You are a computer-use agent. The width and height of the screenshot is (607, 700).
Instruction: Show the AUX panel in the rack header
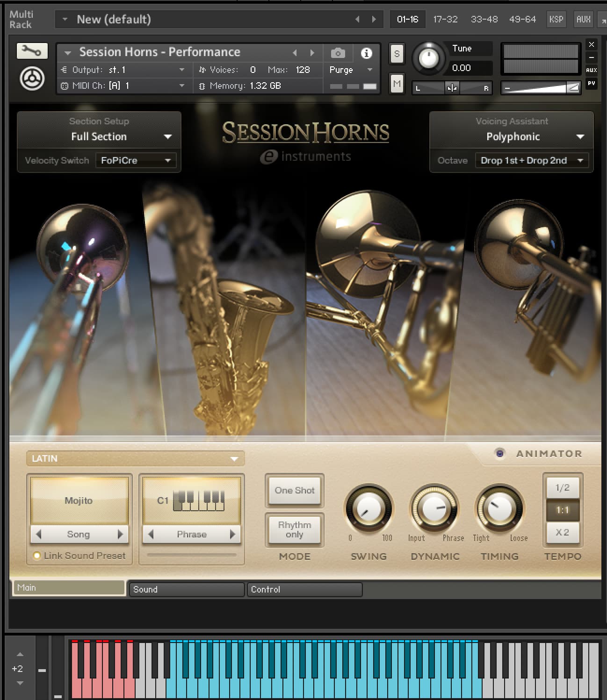(x=584, y=19)
